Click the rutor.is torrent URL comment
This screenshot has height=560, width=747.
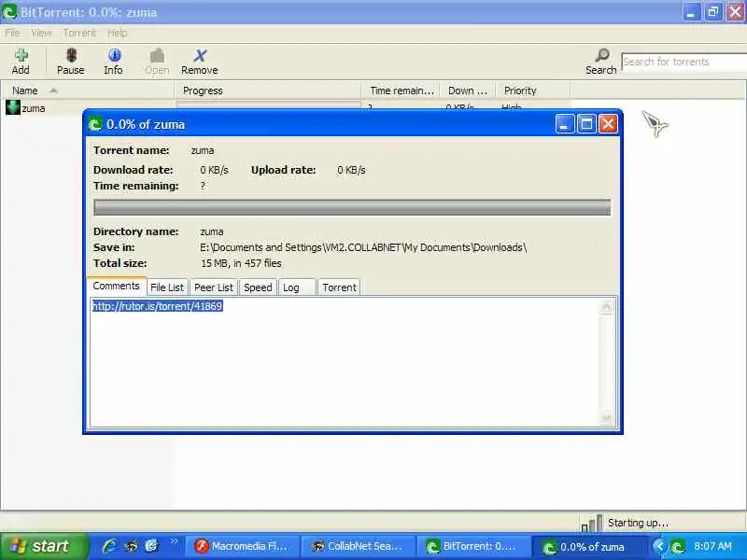[158, 306]
